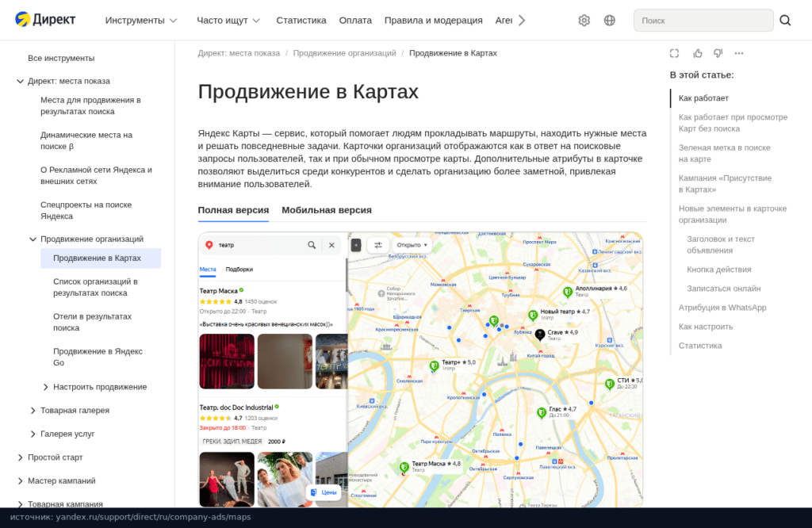Expand the 'Мастер кампаний' section
This screenshot has width=812, height=528.
click(20, 481)
